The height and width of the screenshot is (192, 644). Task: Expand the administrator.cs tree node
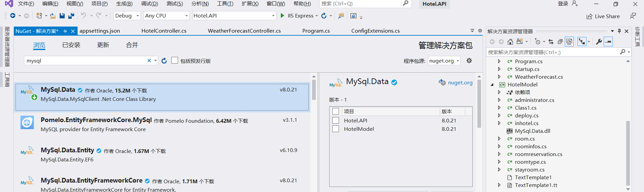tap(499, 100)
